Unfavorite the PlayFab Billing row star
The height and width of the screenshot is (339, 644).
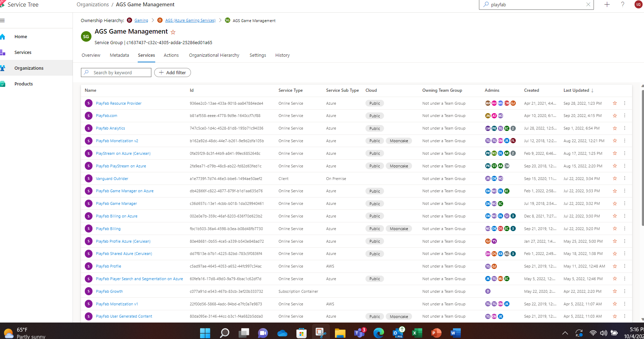[615, 228]
